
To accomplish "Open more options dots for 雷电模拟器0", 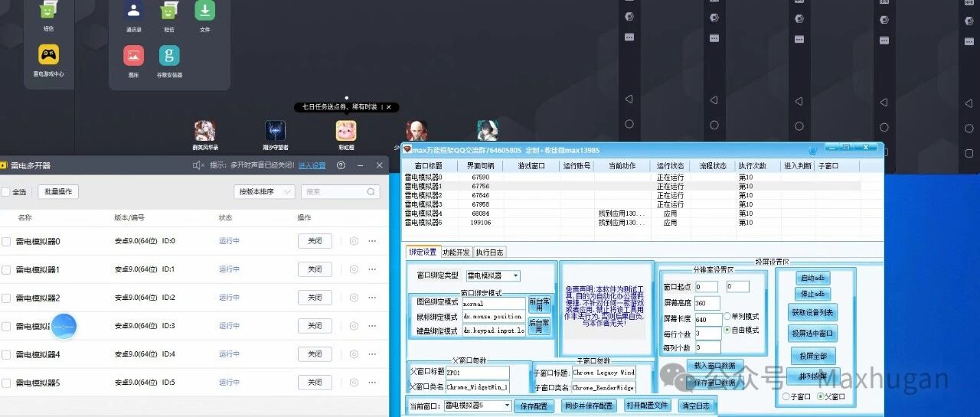I will click(372, 241).
